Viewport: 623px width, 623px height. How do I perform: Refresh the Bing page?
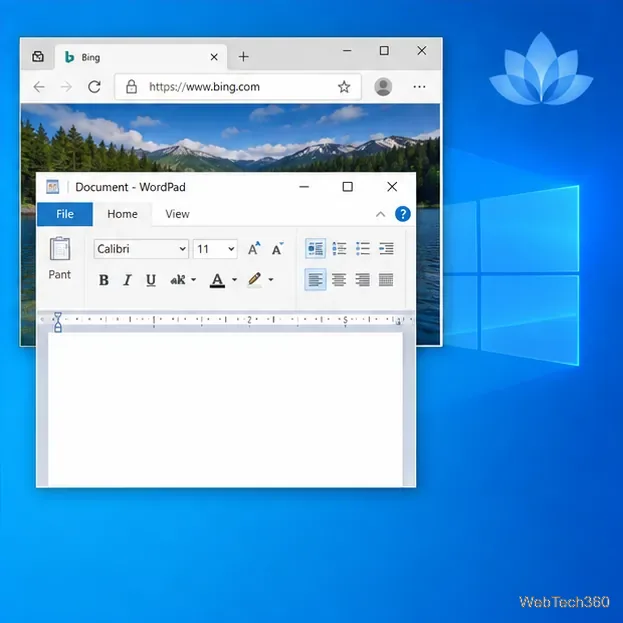click(95, 87)
